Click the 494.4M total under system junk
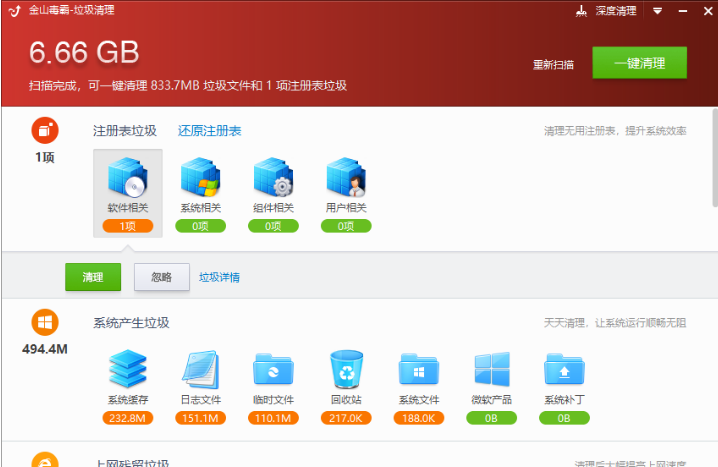This screenshot has height=467, width=718. [45, 349]
